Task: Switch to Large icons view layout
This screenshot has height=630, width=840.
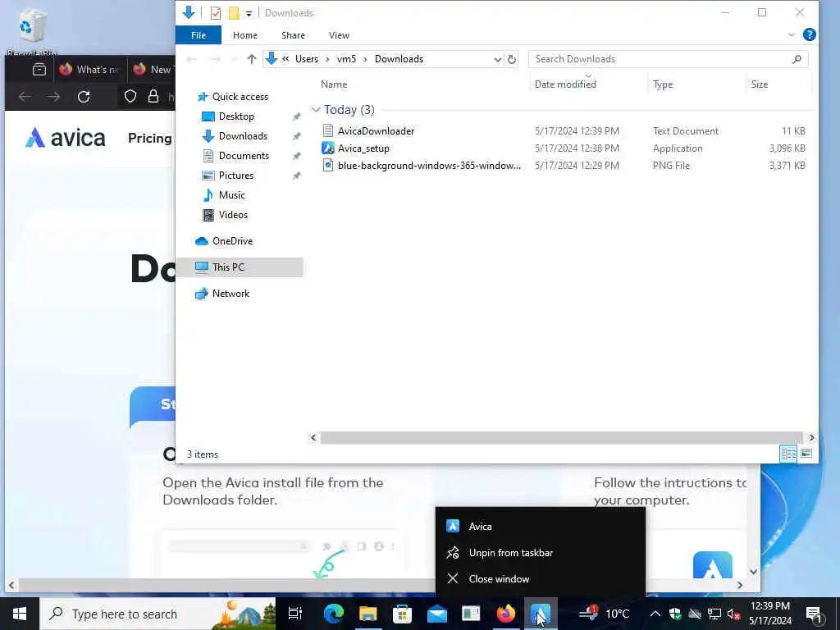Action: pyautogui.click(x=806, y=454)
